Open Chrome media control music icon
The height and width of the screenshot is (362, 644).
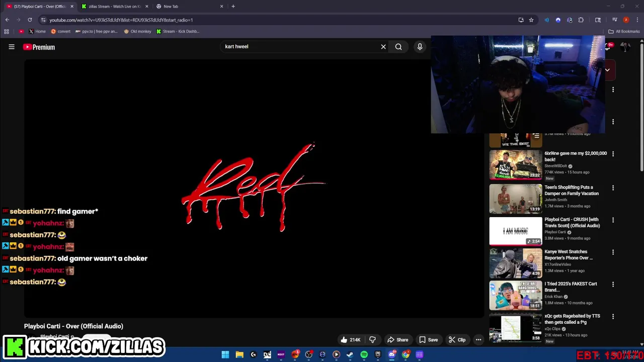click(x=614, y=20)
